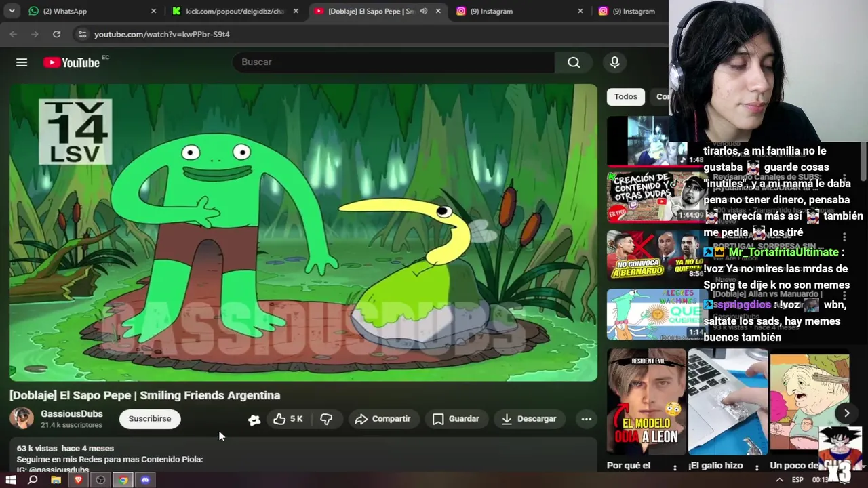Activate voice search microphone button
868x488 pixels.
click(614, 62)
